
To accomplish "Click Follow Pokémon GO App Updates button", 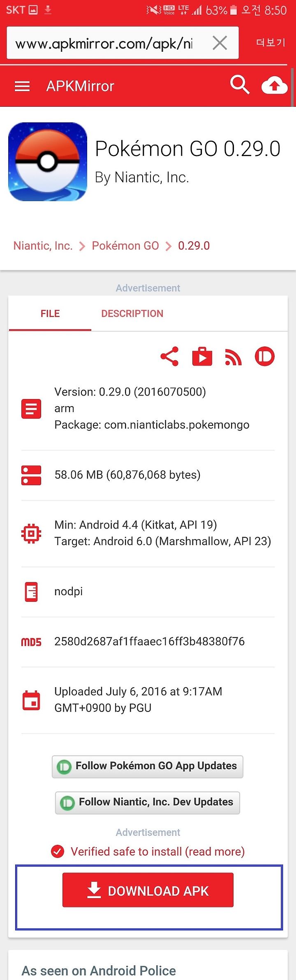I will point(148,766).
